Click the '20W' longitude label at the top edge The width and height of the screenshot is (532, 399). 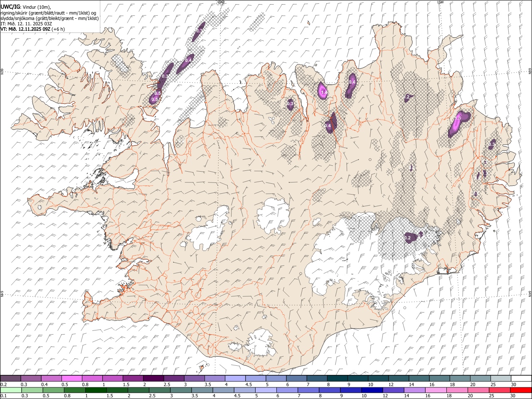[x=221, y=2]
